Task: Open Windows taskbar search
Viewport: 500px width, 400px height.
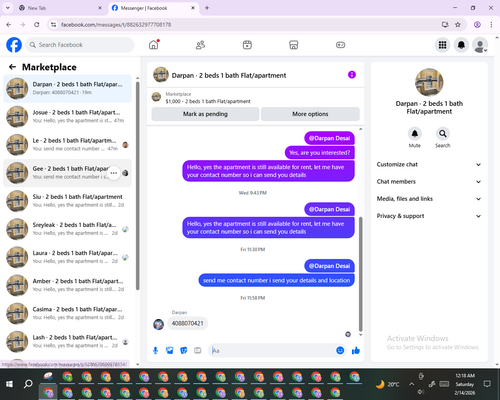Action: [x=28, y=384]
